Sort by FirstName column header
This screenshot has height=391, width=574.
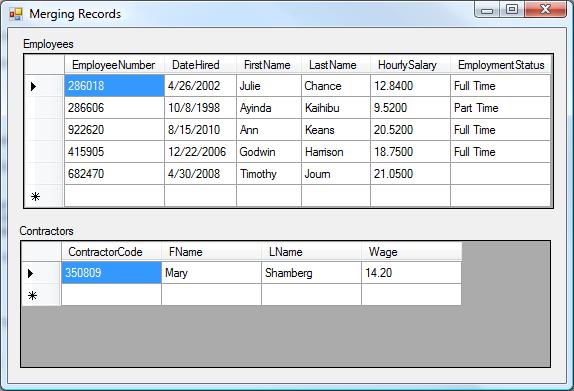click(x=269, y=65)
